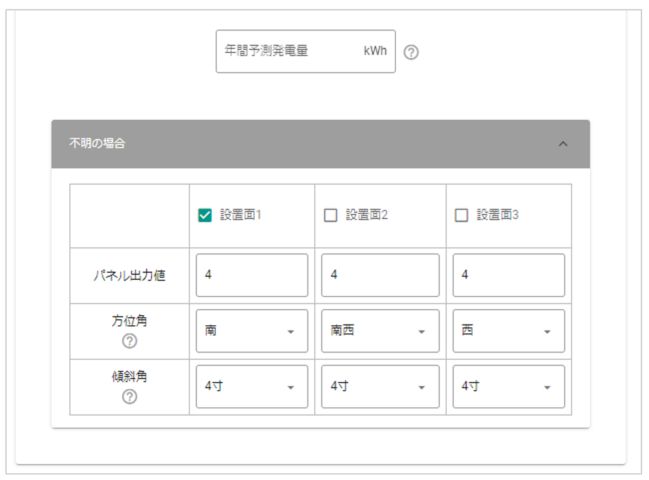649x480 pixels.
Task: Enable the 設置面3 checkbox
Action: [462, 215]
